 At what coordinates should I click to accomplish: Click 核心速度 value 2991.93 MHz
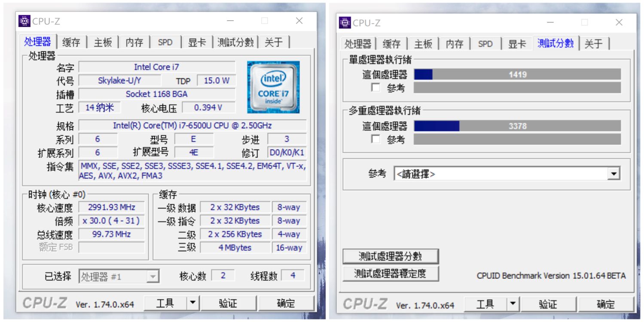click(112, 207)
